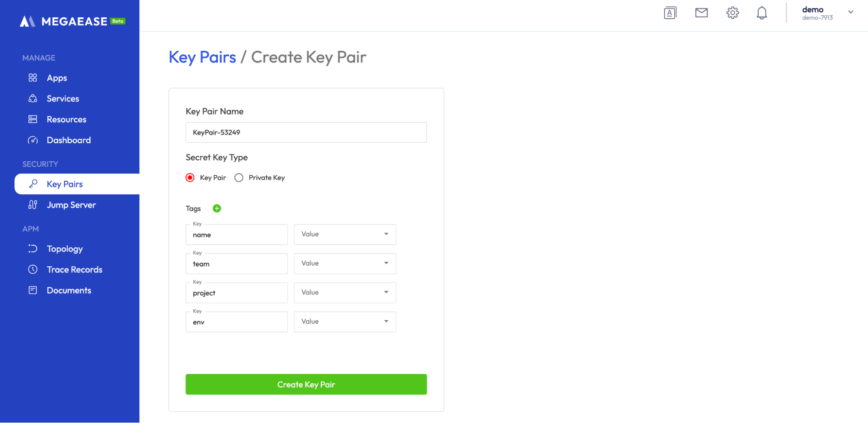
Task: Add a new tag with green plus
Action: click(217, 209)
